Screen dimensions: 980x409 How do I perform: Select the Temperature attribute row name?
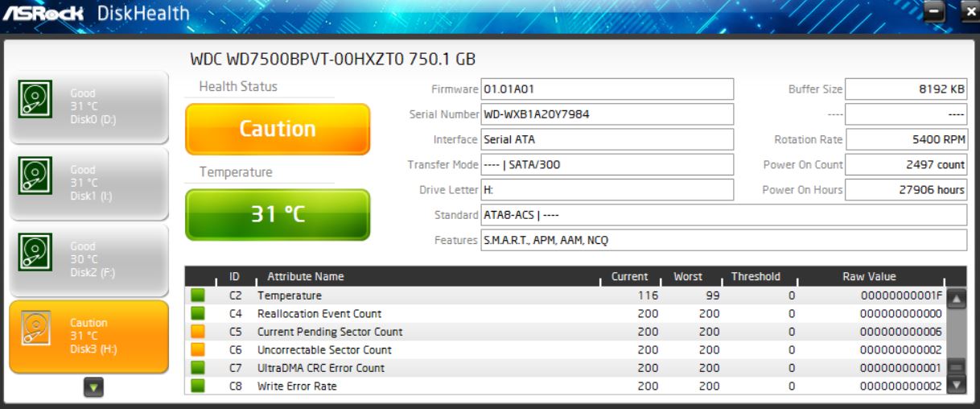click(x=290, y=295)
